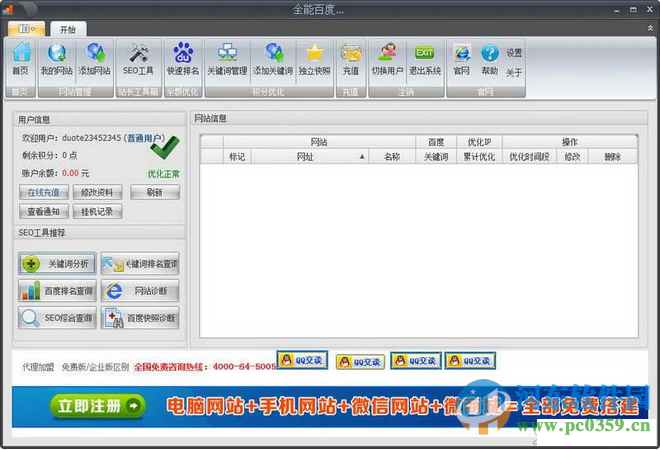Click the 优化时间段 column header
This screenshot has width=660, height=450.
click(x=530, y=157)
